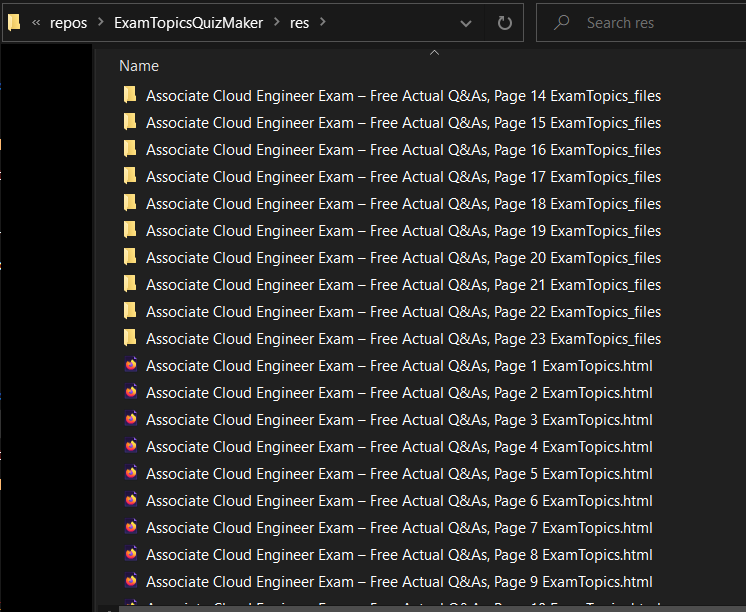This screenshot has height=612, width=746.
Task: Expand chevron after the res breadcrumb
Action: point(323,22)
